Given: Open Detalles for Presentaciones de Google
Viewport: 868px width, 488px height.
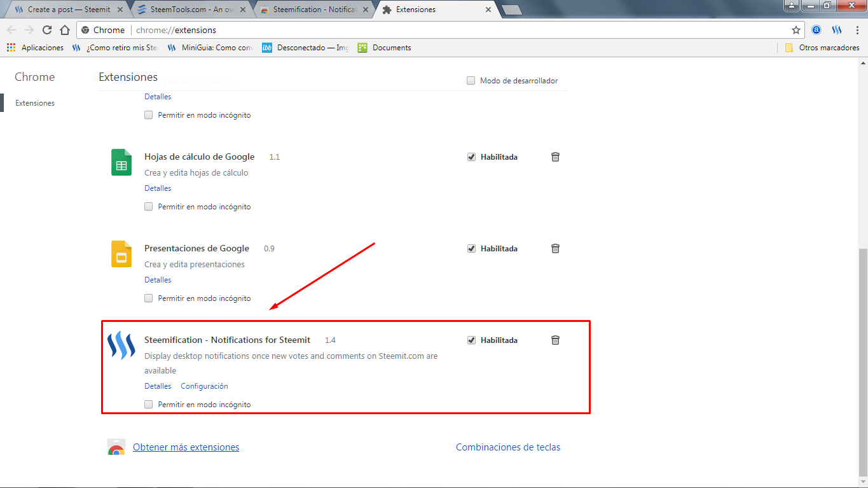Looking at the screenshot, I should point(158,280).
